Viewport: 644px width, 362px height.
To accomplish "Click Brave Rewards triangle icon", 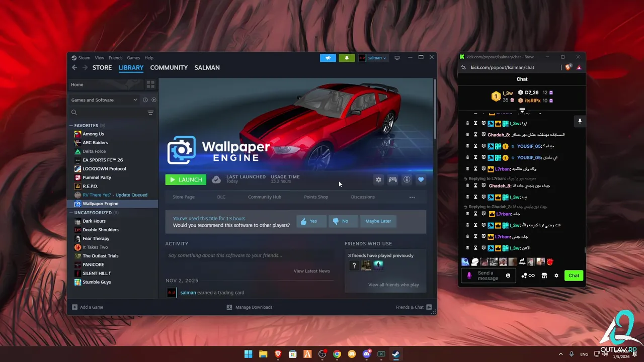I will coord(579,67).
